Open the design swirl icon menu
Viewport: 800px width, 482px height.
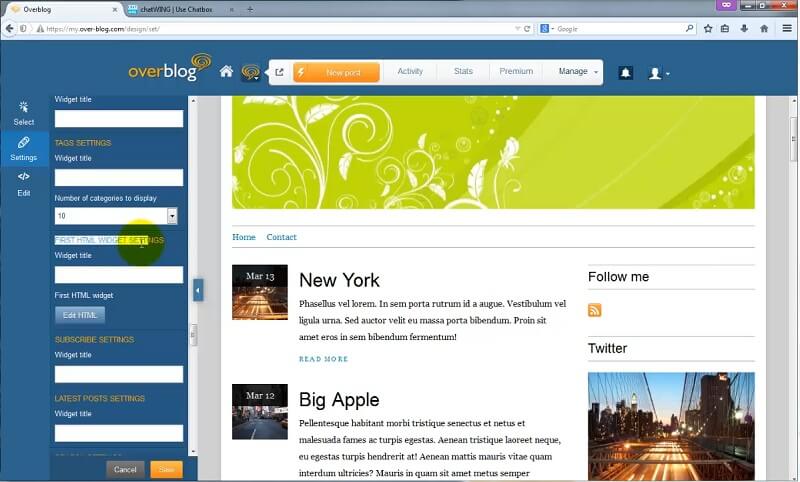click(x=251, y=72)
